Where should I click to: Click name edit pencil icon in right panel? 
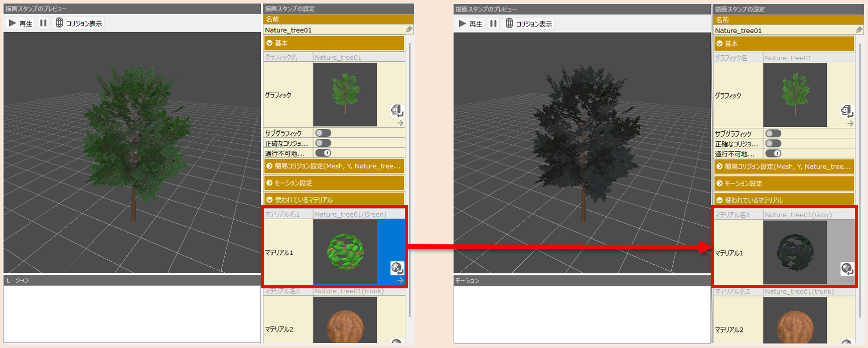859,31
